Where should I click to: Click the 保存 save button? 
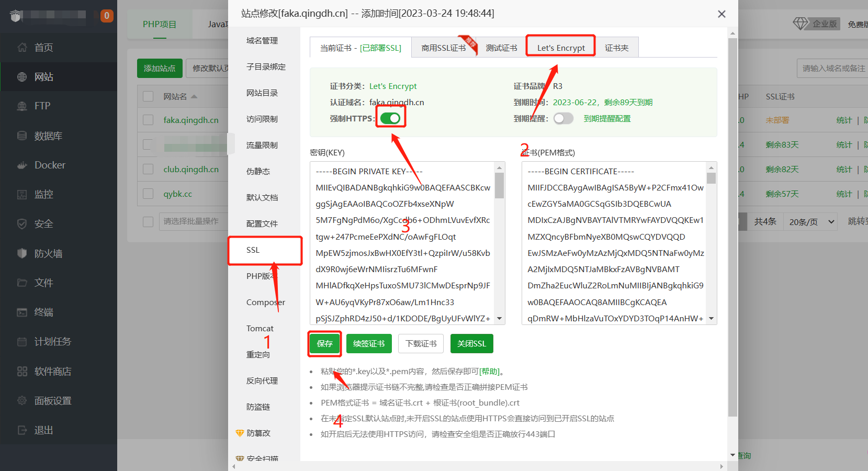(x=324, y=344)
